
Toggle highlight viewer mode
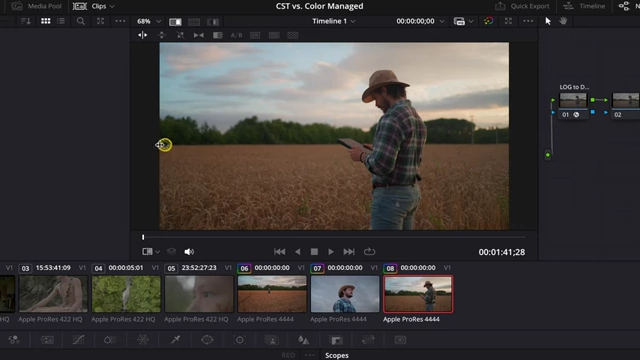pos(213,22)
